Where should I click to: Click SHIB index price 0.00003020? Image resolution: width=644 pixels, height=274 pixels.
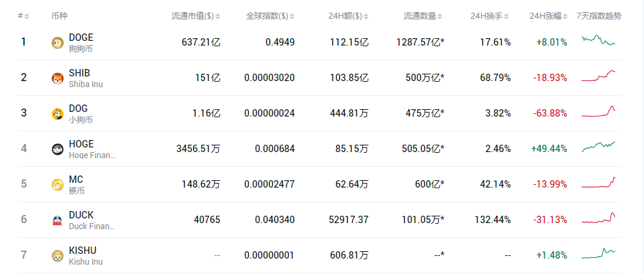click(x=270, y=78)
